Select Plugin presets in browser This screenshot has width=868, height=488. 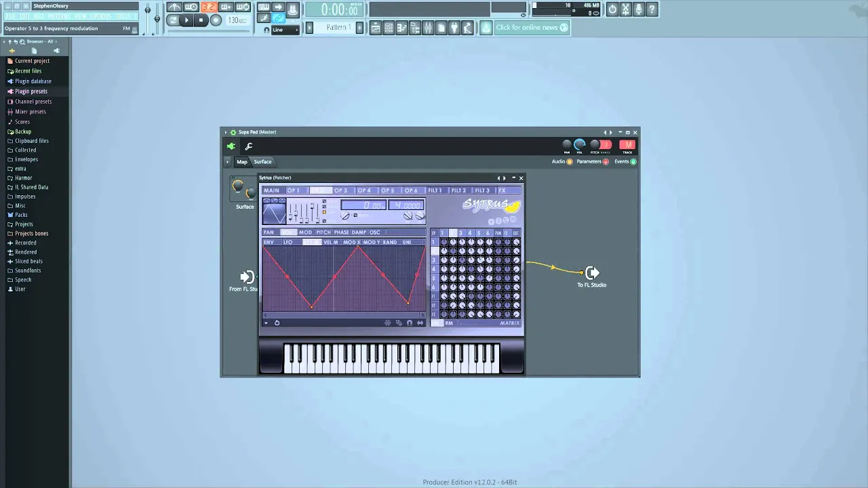31,91
